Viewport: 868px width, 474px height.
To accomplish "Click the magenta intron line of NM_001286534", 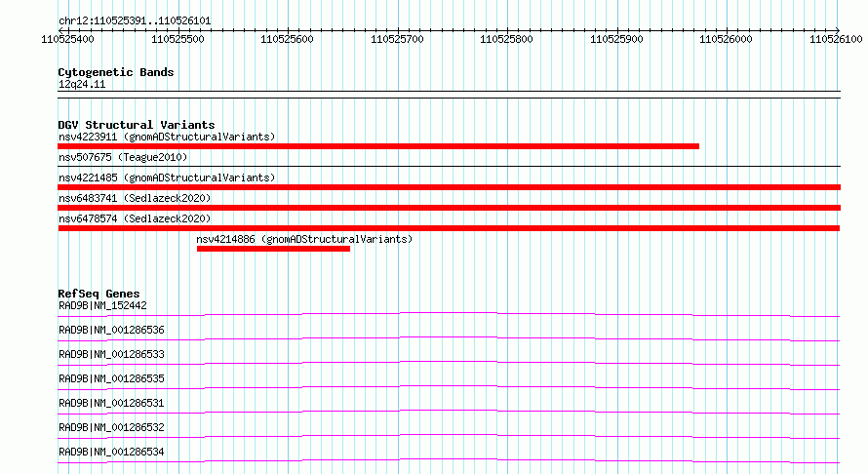I will tap(449, 459).
